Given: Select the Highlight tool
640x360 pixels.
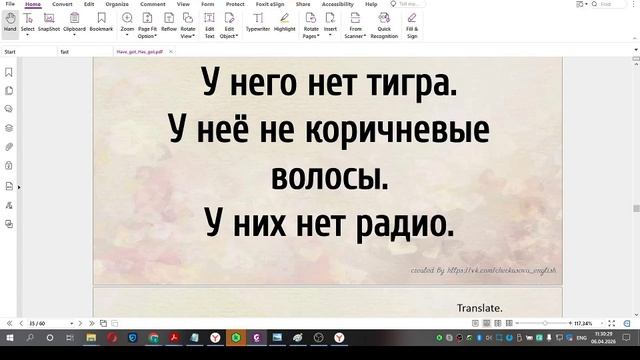Looking at the screenshot, I should [x=284, y=23].
